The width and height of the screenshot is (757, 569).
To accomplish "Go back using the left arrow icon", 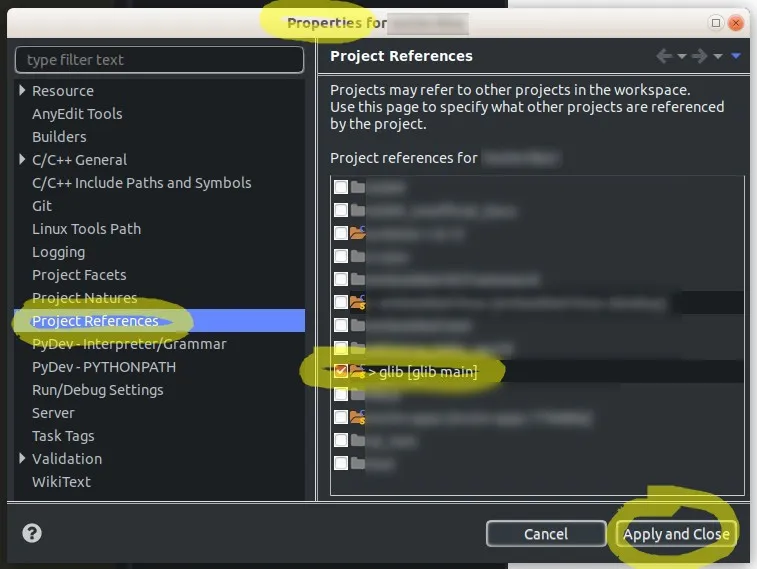I will point(664,56).
